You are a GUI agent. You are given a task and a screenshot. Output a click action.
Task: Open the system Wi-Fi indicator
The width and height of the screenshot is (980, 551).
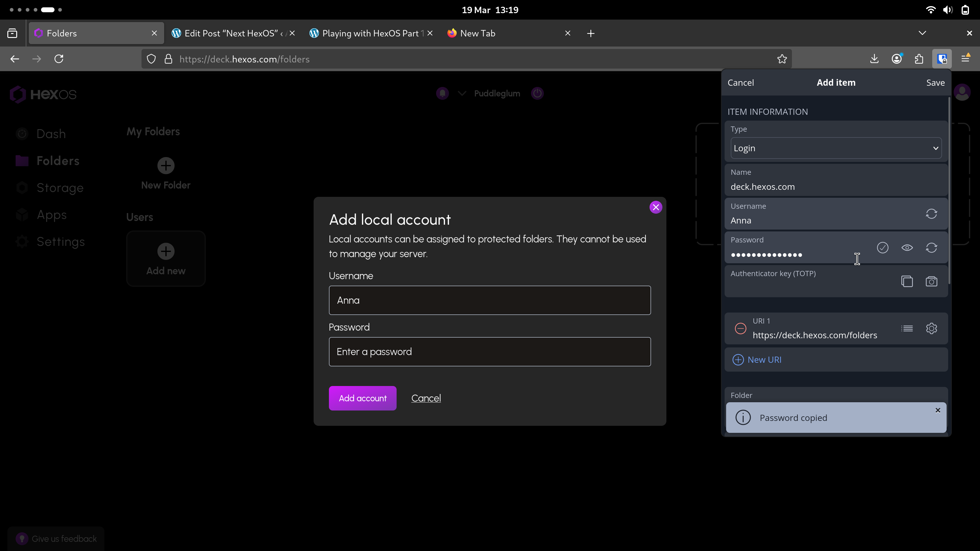coord(931,10)
